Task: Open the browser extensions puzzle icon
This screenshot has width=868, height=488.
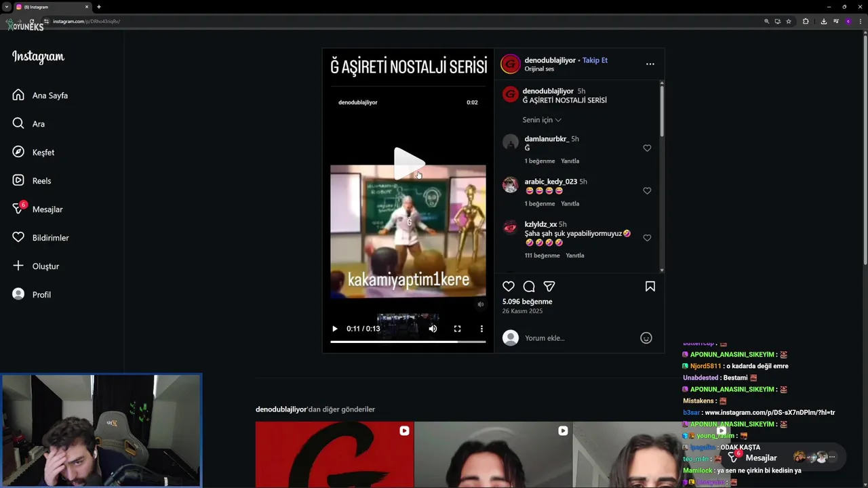Action: pos(806,22)
